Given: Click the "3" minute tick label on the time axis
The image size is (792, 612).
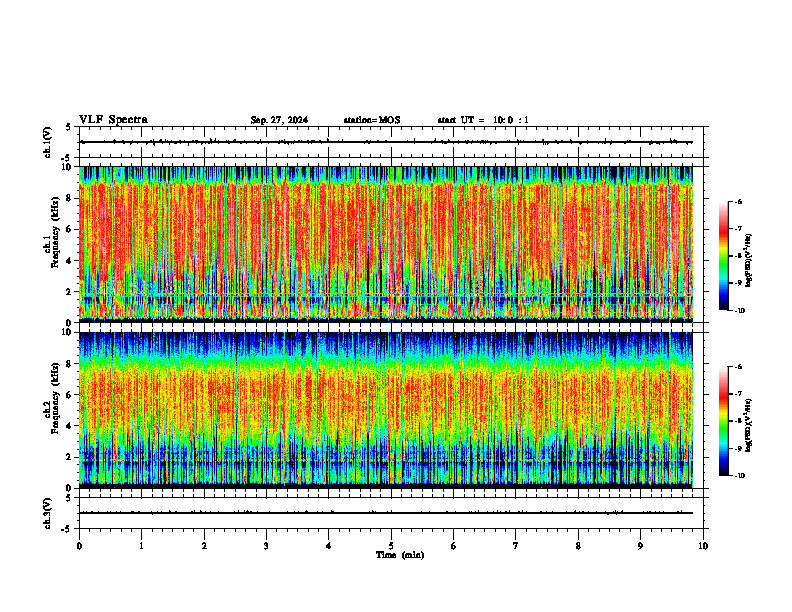Looking at the screenshot, I should click(266, 546).
